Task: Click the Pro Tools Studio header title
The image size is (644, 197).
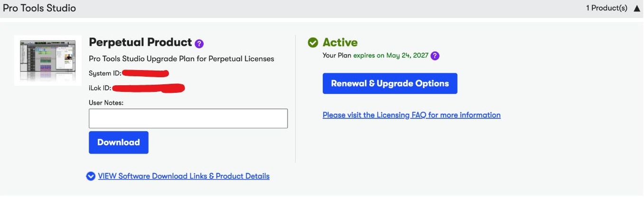Action: point(39,9)
